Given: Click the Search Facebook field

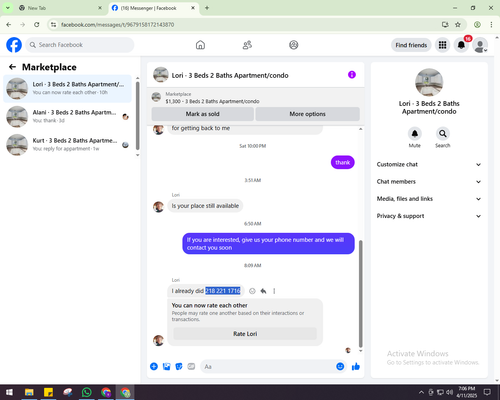Looking at the screenshot, I should tap(80, 45).
